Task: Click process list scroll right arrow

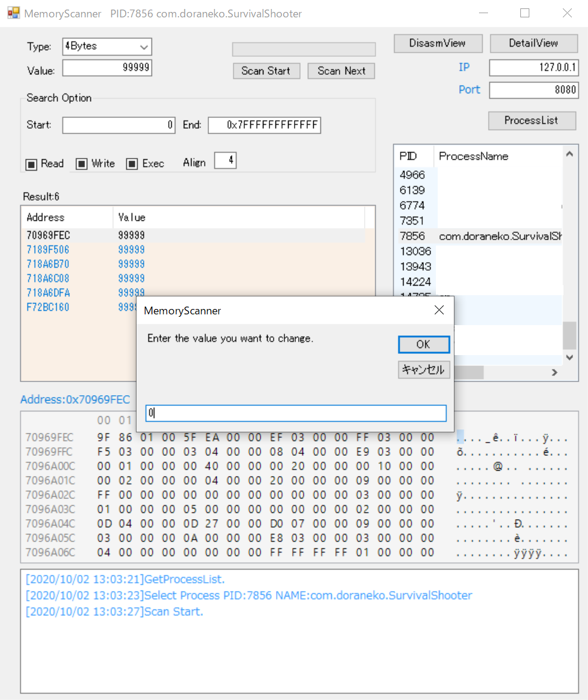Action: click(554, 372)
